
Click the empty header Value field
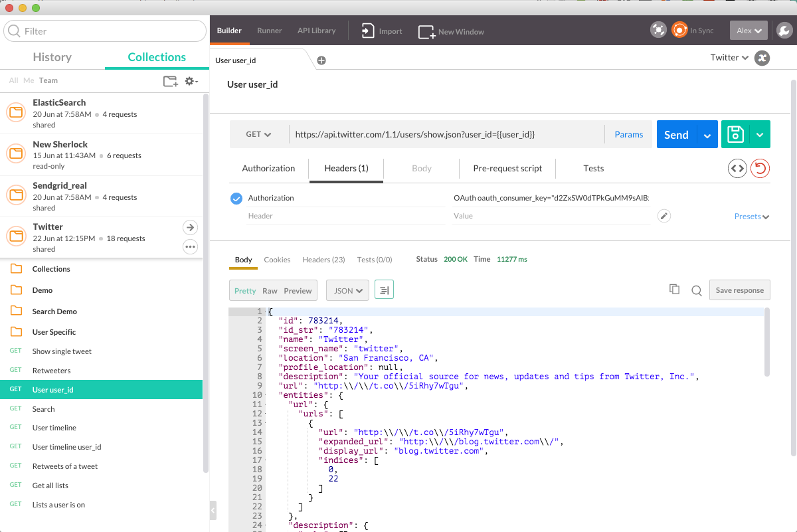click(x=551, y=216)
